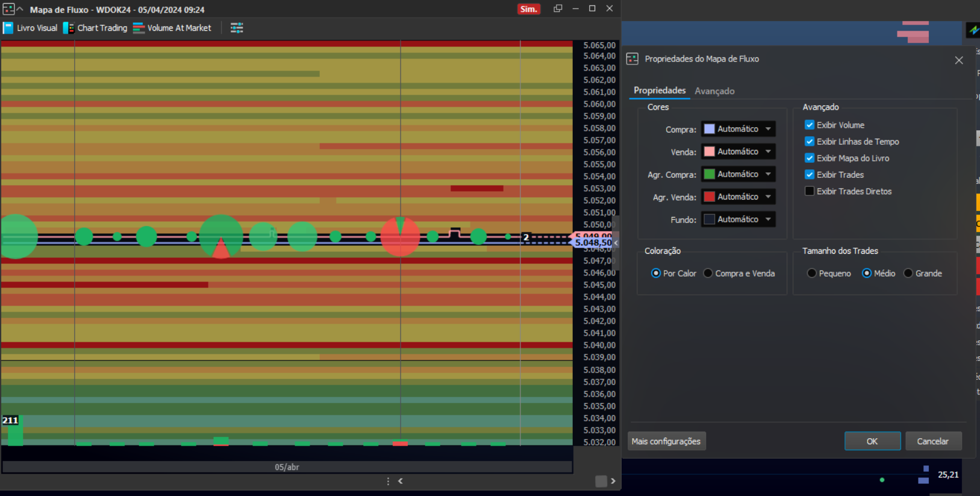This screenshot has width=980, height=496.
Task: Select the Propriedades tab
Action: point(660,90)
